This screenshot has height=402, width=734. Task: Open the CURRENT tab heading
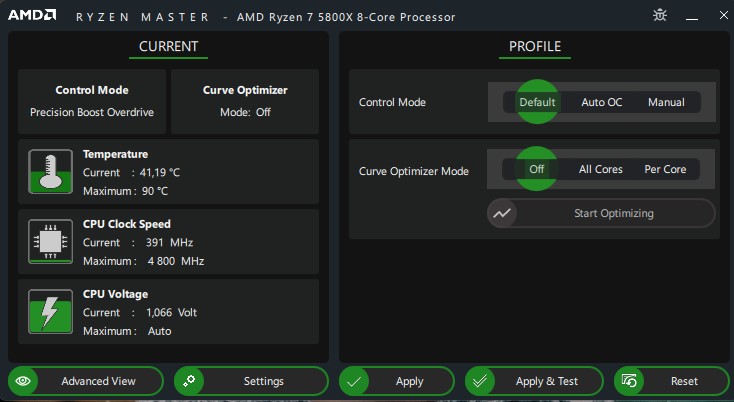coord(168,46)
